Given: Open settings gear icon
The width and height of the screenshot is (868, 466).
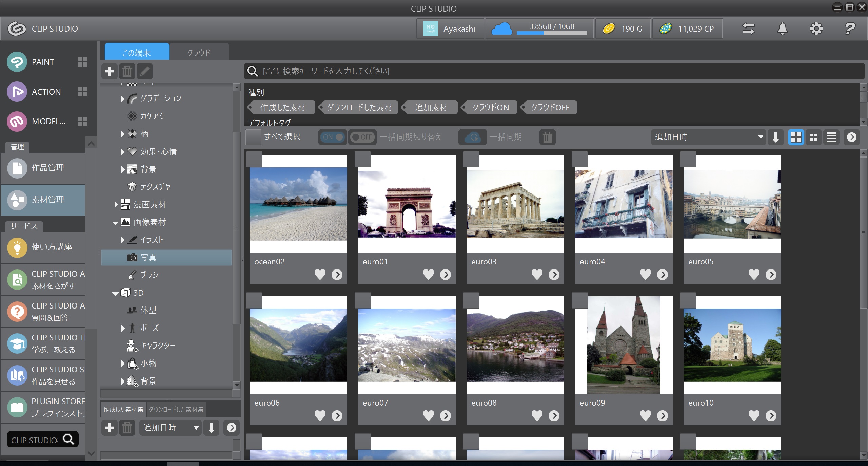Looking at the screenshot, I should [x=816, y=29].
